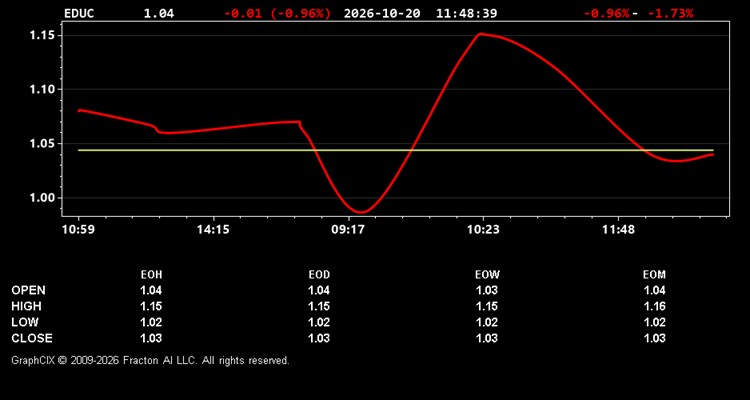
Task: Select the EOH column header
Action: pos(151,275)
